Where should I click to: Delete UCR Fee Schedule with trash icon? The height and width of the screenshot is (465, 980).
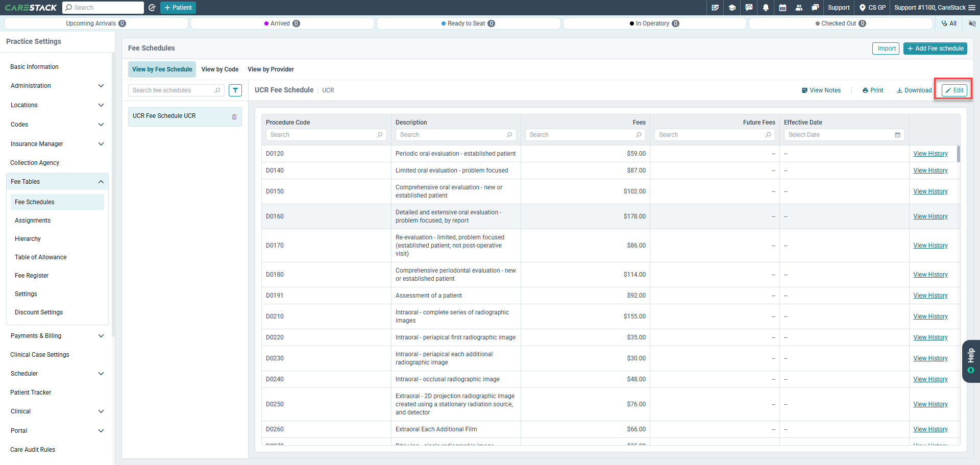[234, 116]
